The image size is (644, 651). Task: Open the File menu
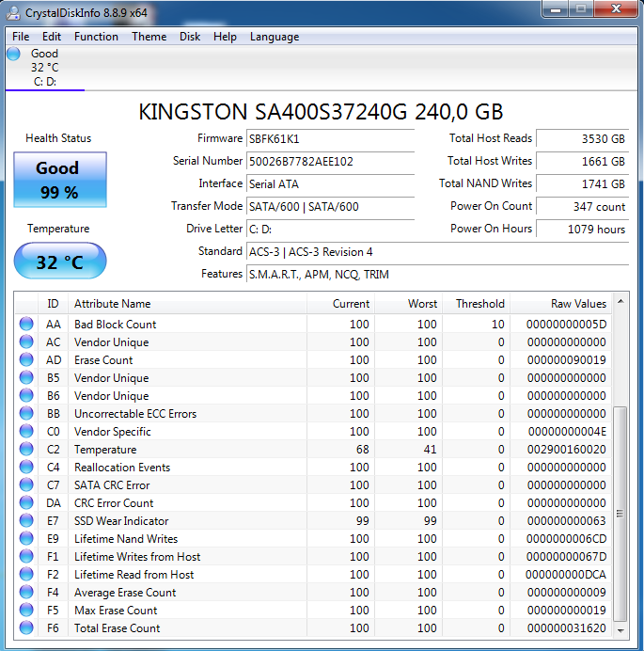point(21,37)
